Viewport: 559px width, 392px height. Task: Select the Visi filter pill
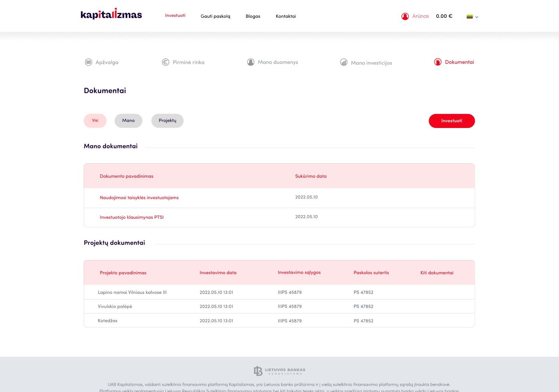95,121
